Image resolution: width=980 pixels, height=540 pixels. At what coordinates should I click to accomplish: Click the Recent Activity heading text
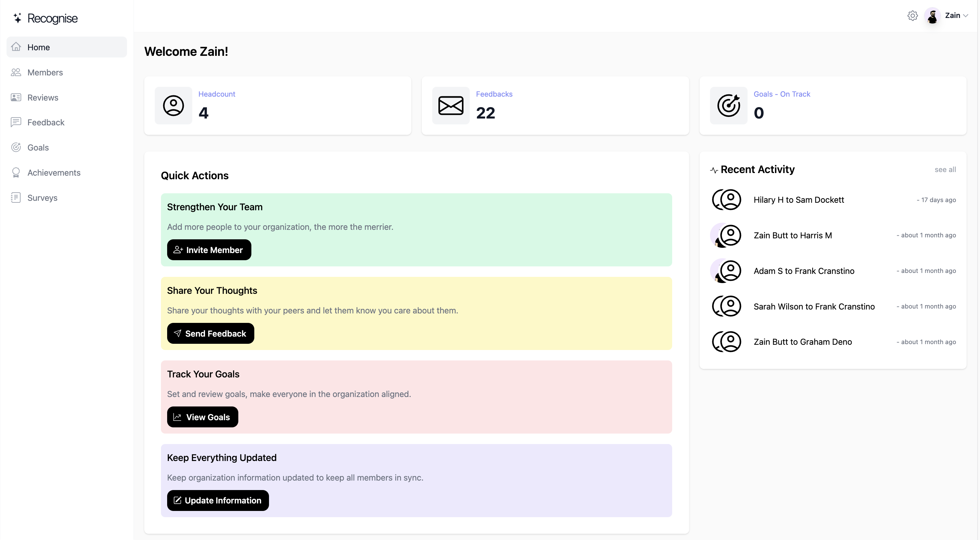coord(757,169)
